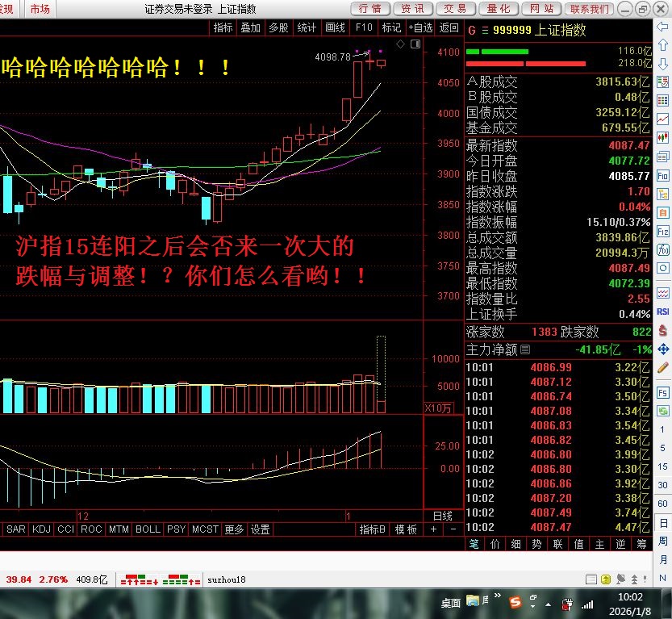Select the KDJ indicator tab
672x619 pixels.
click(42, 530)
